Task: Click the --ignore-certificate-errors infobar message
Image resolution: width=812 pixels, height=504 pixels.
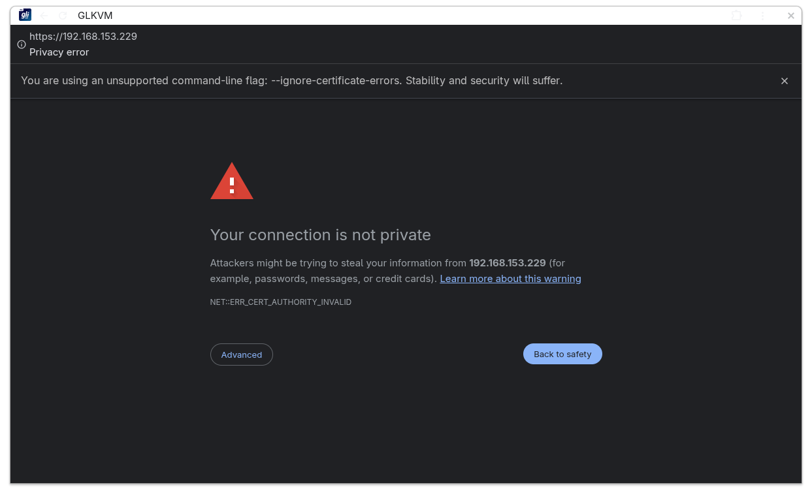Action: (x=291, y=81)
